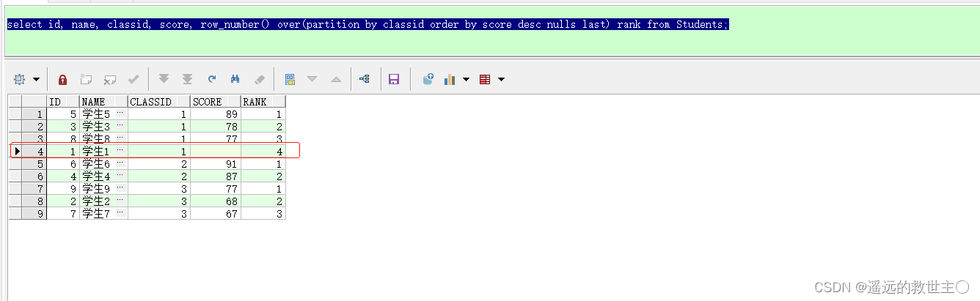Click the fetch last page icon
This screenshot has width=980, height=301.
pos(188,79)
